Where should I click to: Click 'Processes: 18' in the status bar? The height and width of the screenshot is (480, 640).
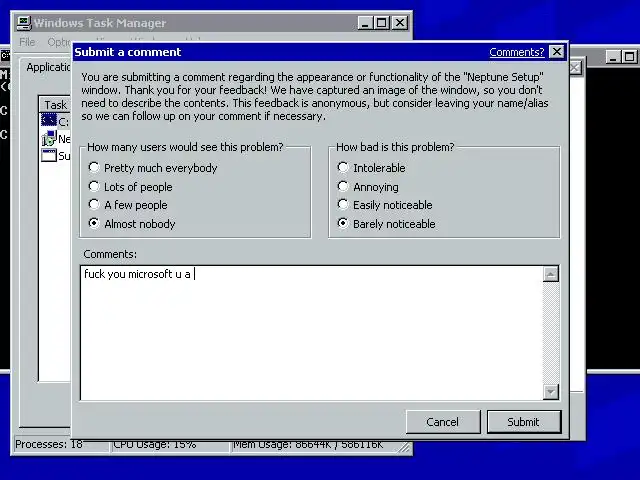coord(49,444)
